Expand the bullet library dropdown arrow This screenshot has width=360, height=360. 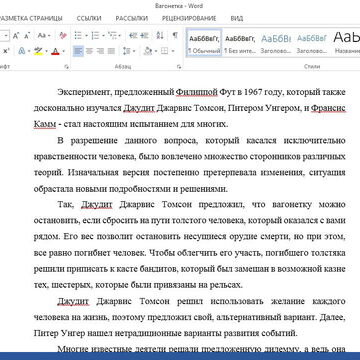[x=86, y=36]
